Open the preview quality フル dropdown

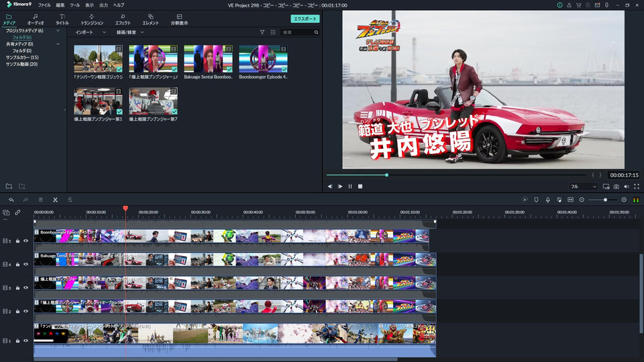tap(583, 187)
